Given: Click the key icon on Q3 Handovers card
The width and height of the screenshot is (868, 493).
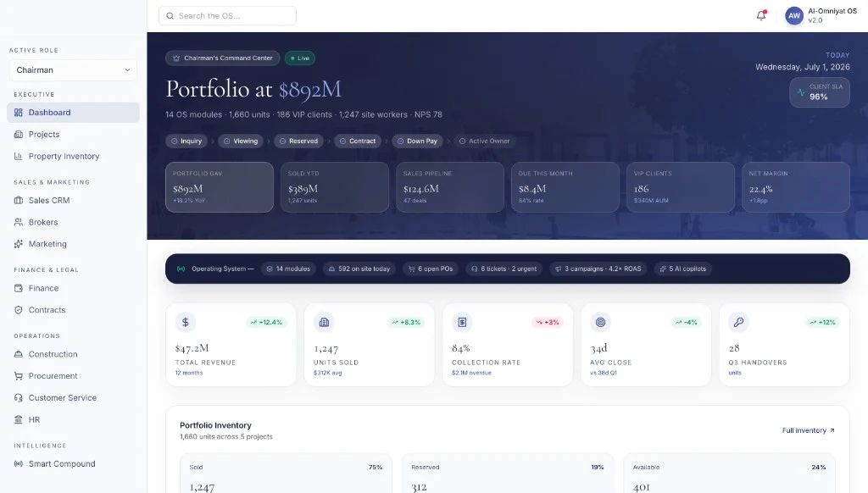Looking at the screenshot, I should 738,322.
